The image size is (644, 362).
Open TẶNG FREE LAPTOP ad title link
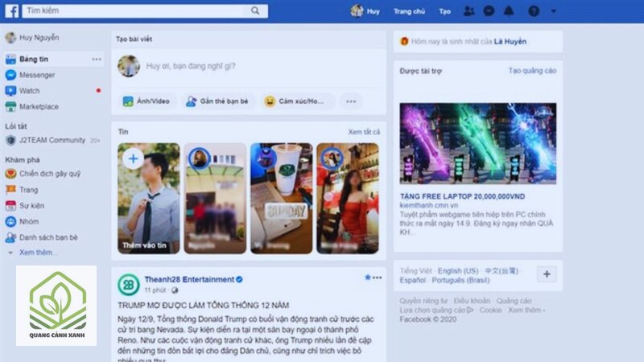pyautogui.click(x=462, y=196)
